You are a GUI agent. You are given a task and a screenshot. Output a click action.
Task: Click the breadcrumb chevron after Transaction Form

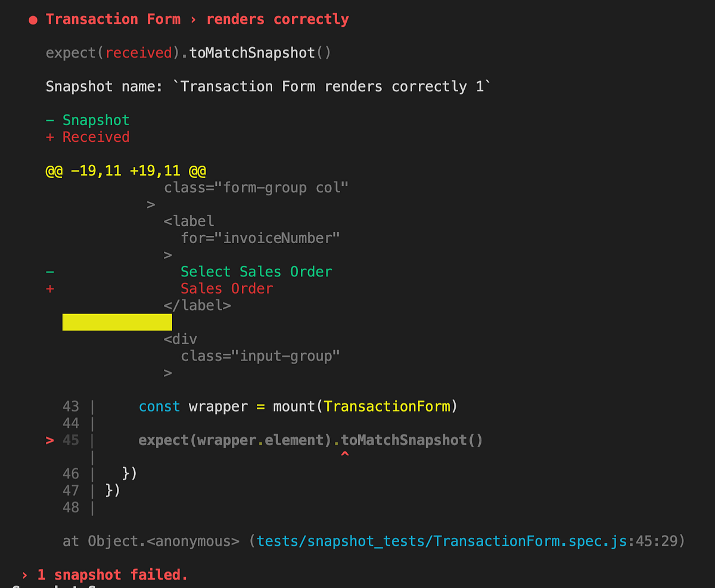[192, 18]
